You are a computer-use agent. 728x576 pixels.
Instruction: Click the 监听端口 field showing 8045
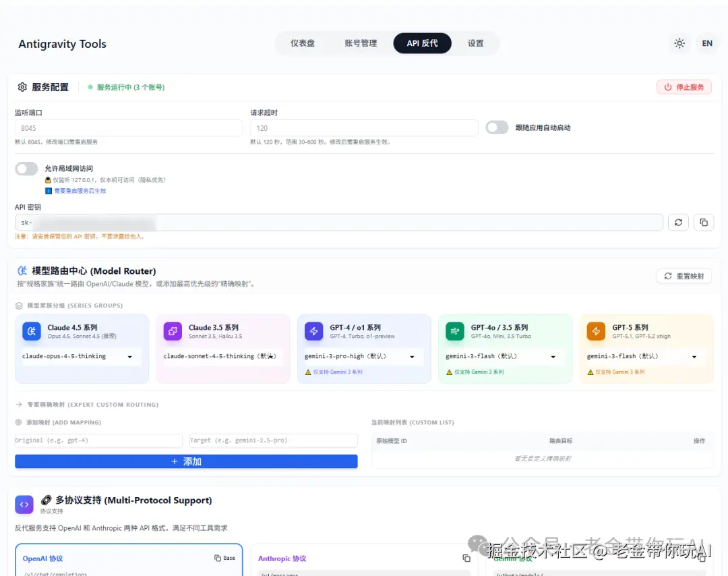pos(129,128)
